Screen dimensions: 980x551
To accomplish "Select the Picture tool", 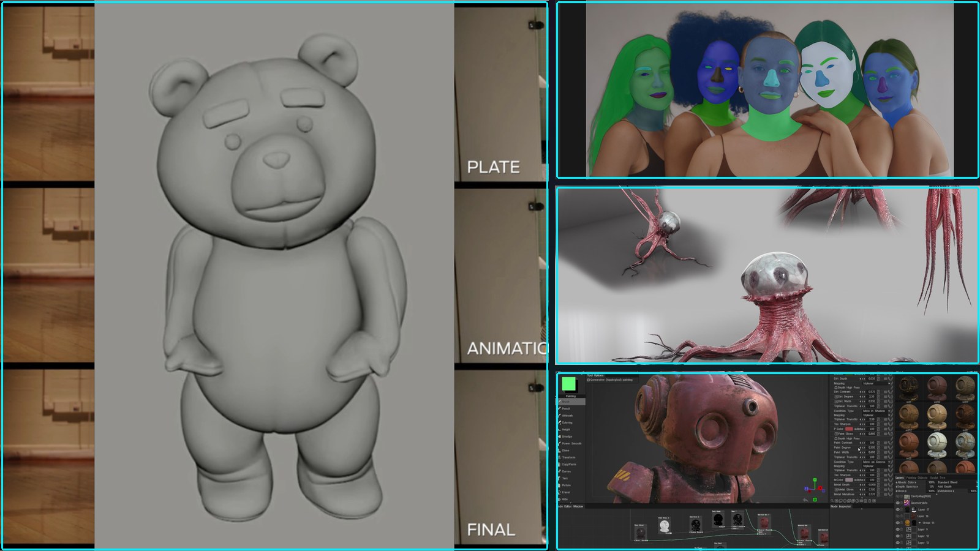I will (x=571, y=485).
